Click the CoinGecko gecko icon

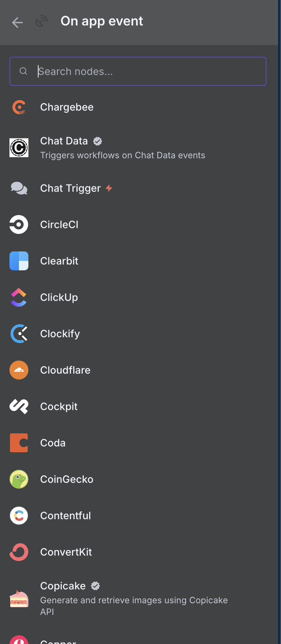click(19, 479)
